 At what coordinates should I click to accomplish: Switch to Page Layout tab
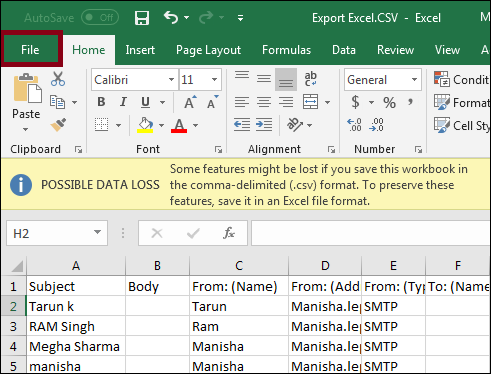[x=208, y=50]
